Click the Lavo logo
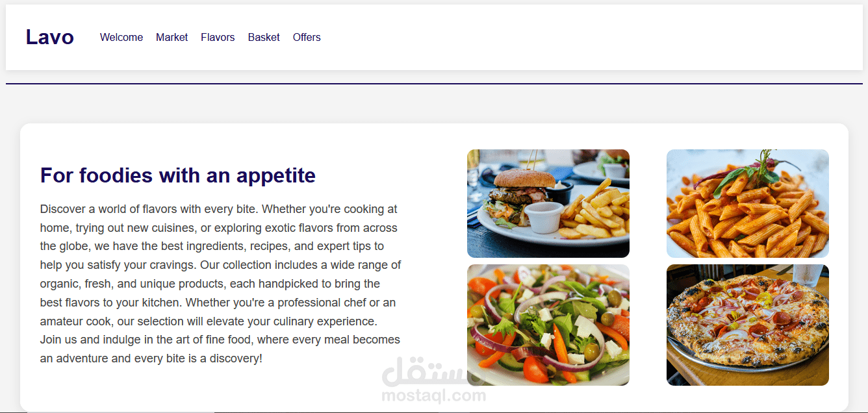 [x=49, y=37]
